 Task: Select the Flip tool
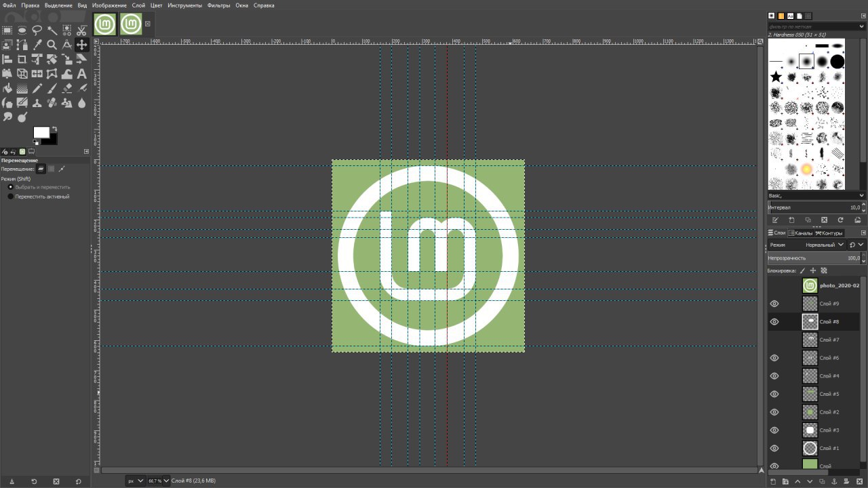click(37, 74)
